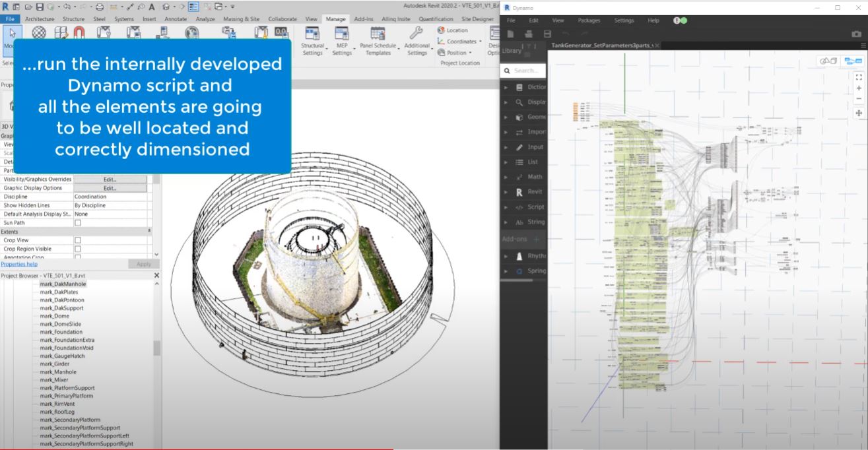Click the Location tool in Project Location

point(453,30)
